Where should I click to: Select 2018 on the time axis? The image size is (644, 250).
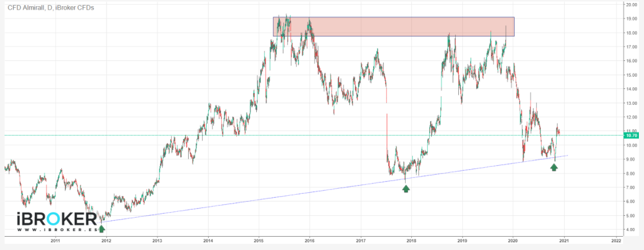(411, 240)
